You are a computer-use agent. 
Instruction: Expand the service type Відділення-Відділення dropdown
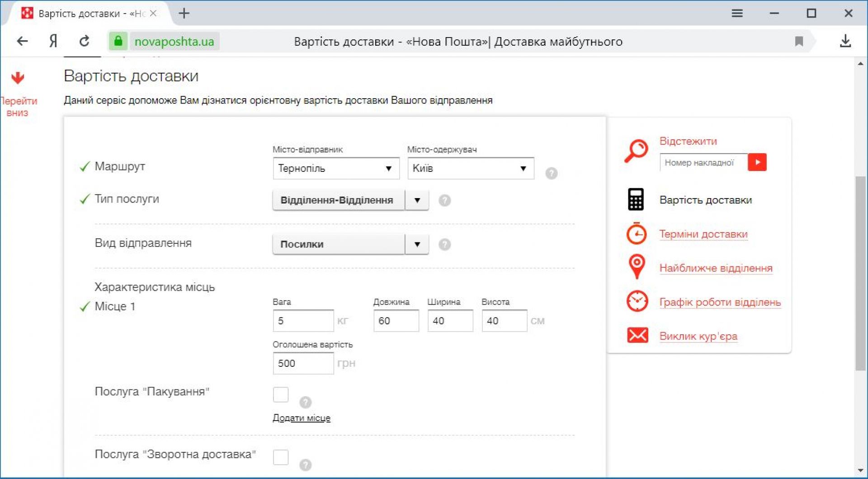(417, 200)
